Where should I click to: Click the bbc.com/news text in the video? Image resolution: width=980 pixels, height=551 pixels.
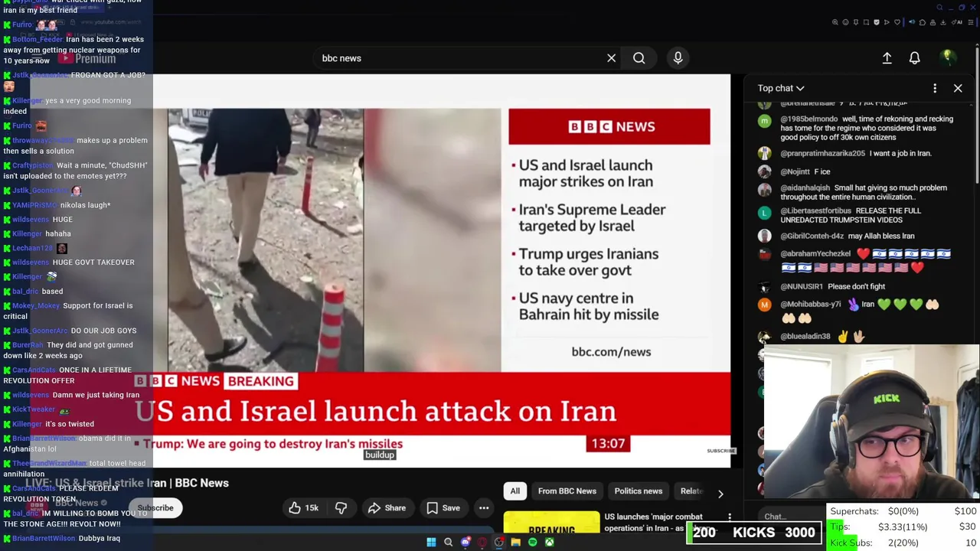[x=611, y=352]
